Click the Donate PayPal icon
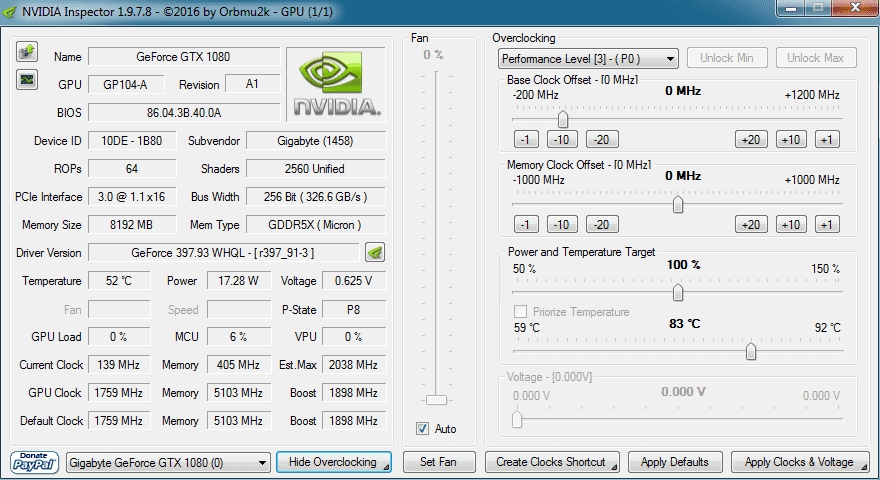This screenshot has height=480, width=880. pyautogui.click(x=34, y=462)
